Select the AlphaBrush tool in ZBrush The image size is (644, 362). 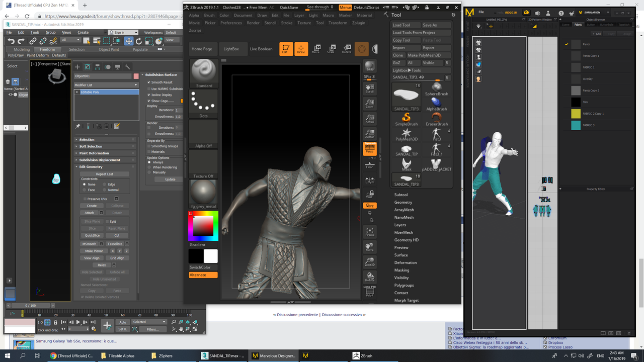point(436,104)
